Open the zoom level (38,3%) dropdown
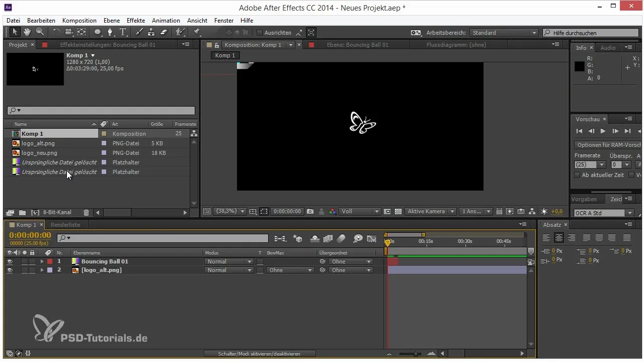 tap(230, 212)
